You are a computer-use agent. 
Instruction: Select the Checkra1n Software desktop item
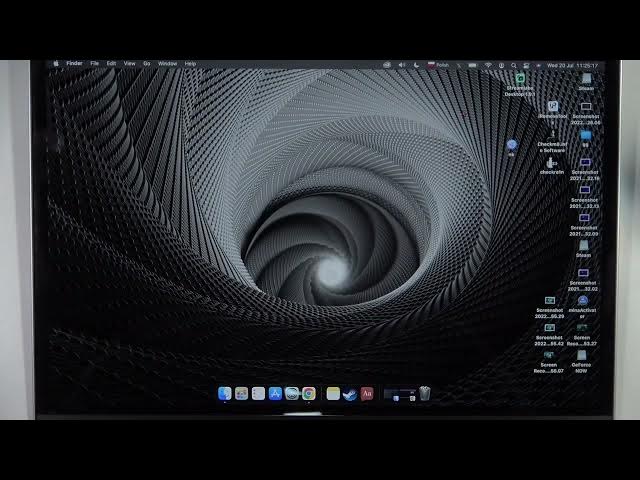552,142
